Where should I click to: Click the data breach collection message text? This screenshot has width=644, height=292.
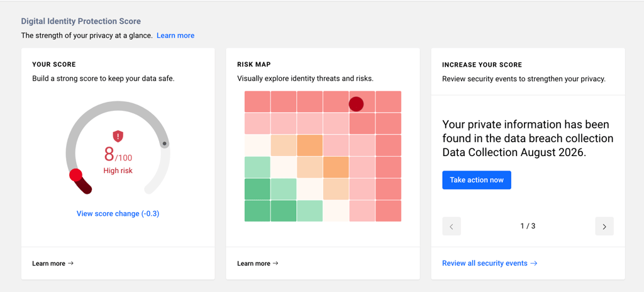point(528,138)
